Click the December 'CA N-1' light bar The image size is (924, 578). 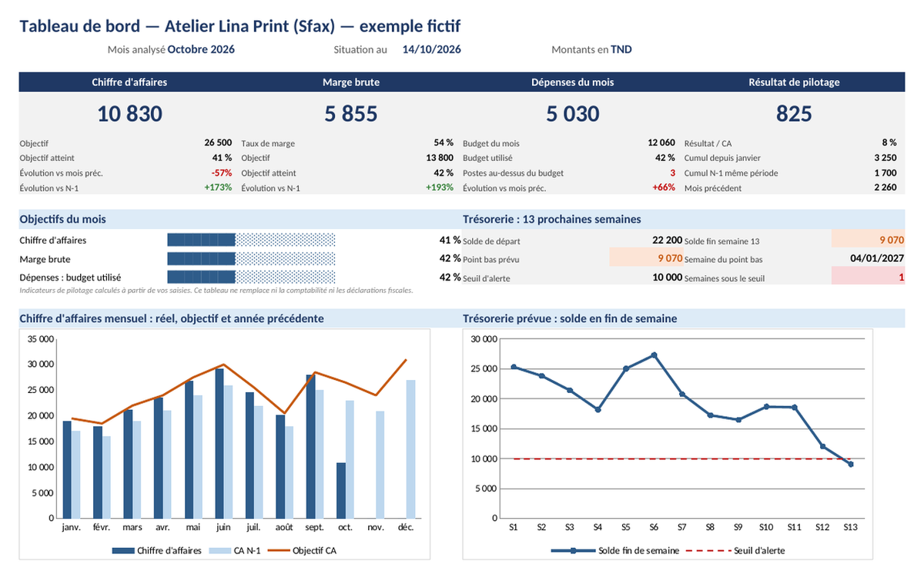tap(410, 449)
